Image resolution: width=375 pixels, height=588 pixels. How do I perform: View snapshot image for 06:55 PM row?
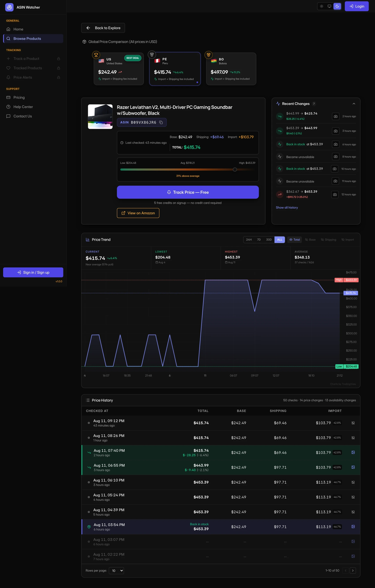353,467
